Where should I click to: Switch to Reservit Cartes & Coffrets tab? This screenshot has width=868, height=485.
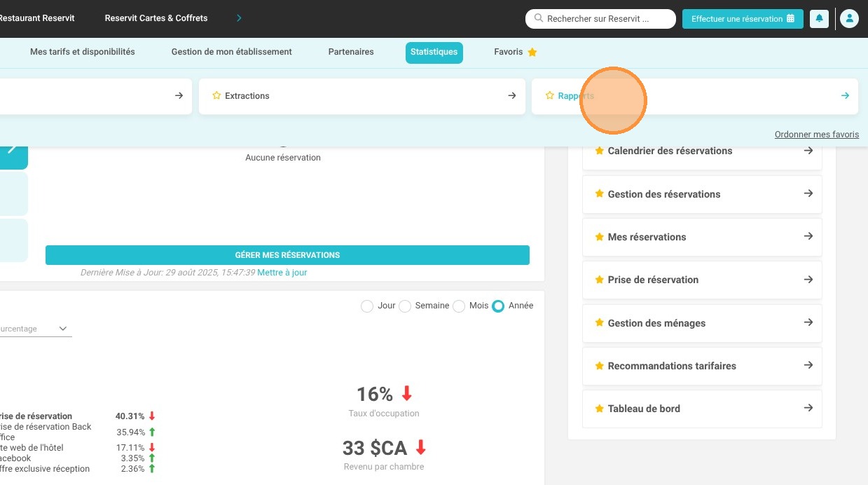pyautogui.click(x=156, y=18)
